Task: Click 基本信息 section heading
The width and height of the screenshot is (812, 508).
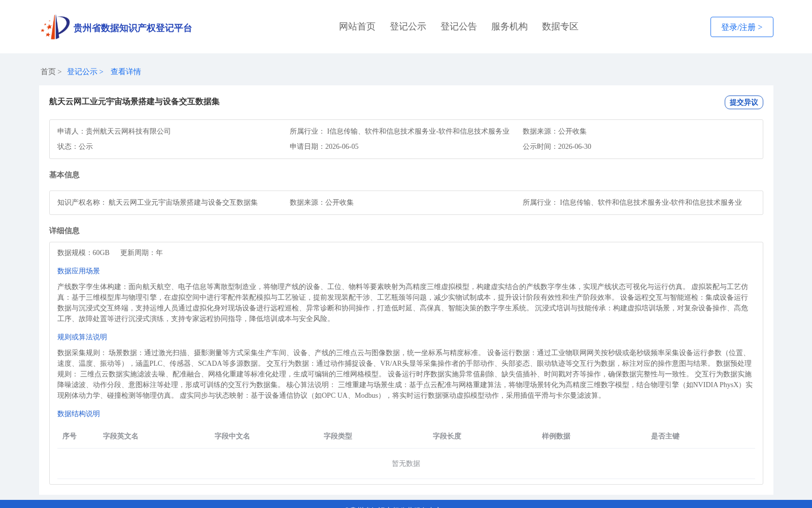Action: 64,175
